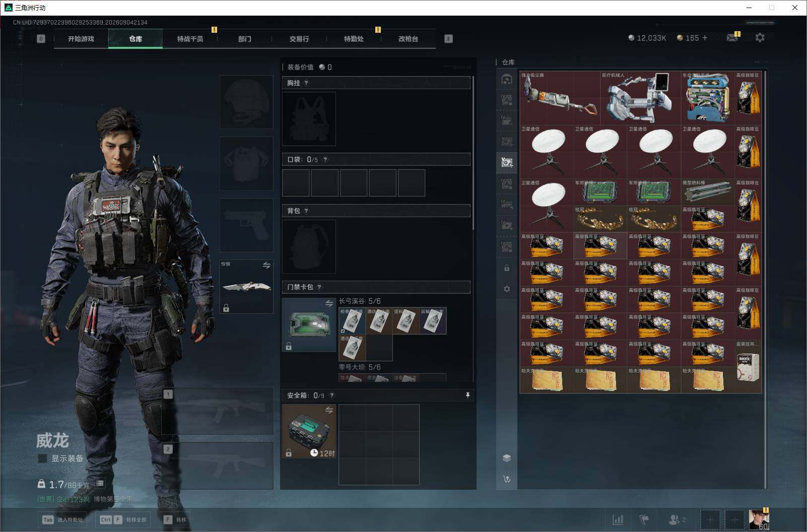This screenshot has height=532, width=807.
Task: Select the blue life-support machine item
Action: pos(707,98)
